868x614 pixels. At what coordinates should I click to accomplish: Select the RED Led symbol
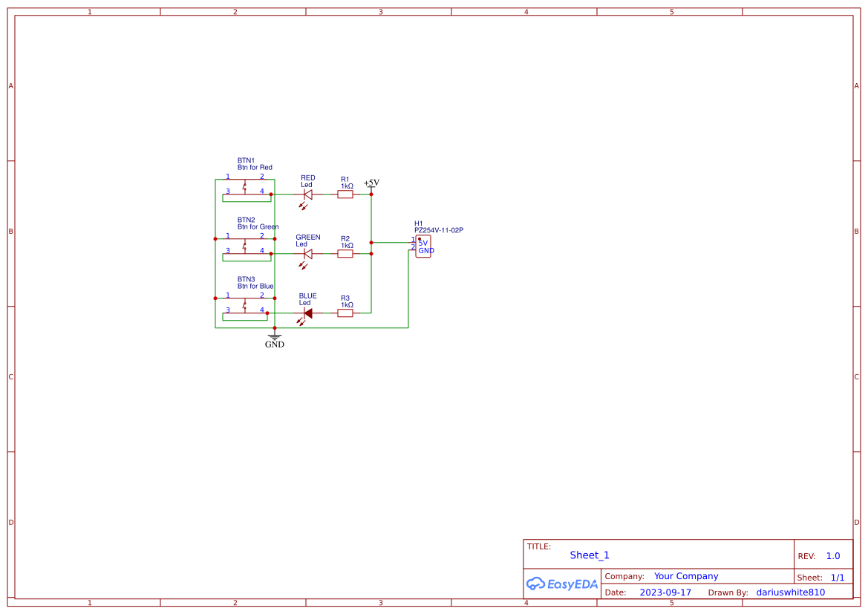pos(307,194)
